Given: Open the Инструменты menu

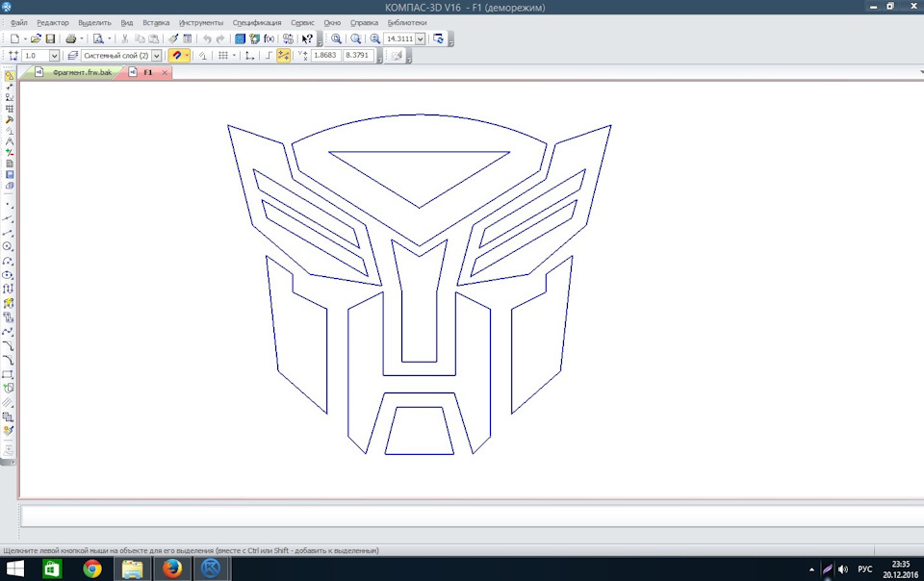Looking at the screenshot, I should [201, 23].
